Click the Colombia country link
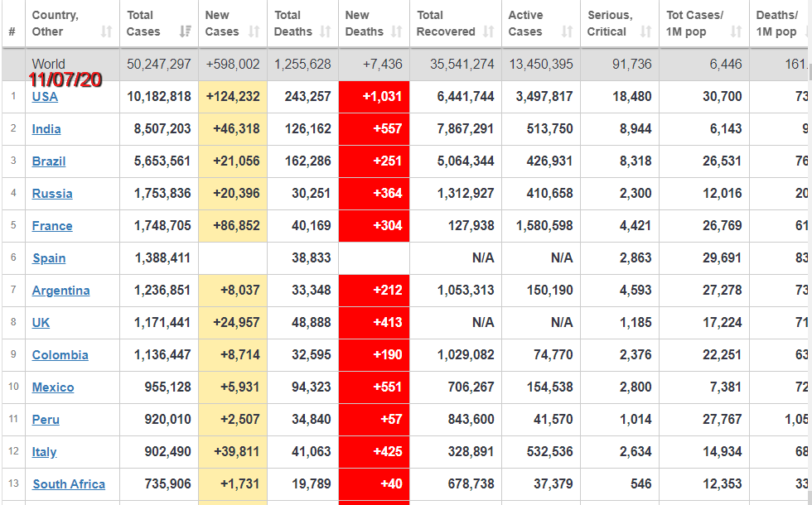The image size is (812, 505). coord(60,355)
